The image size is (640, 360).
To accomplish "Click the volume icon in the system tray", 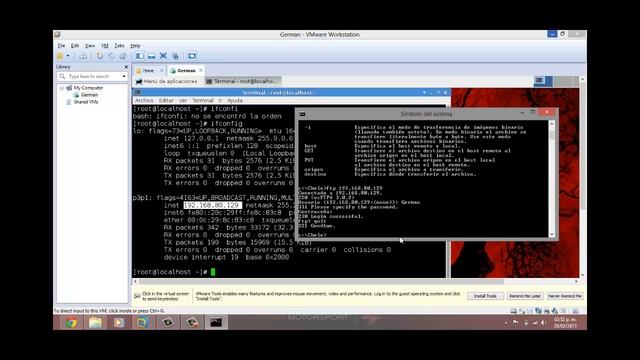I will coord(544,322).
